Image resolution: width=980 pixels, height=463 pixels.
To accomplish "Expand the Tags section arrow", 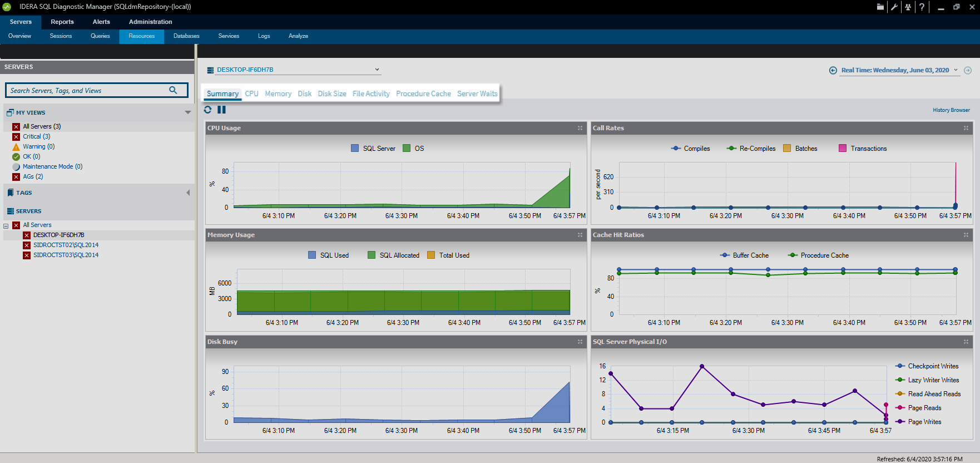I will (x=188, y=193).
